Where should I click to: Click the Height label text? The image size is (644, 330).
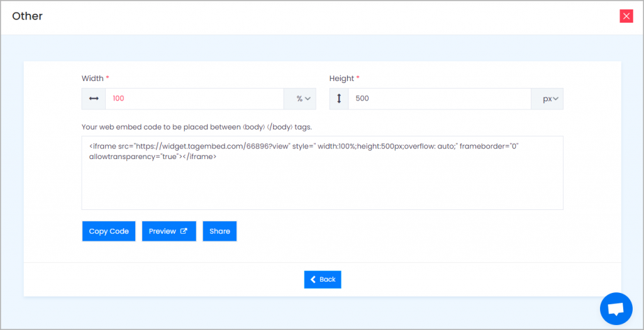tap(341, 79)
